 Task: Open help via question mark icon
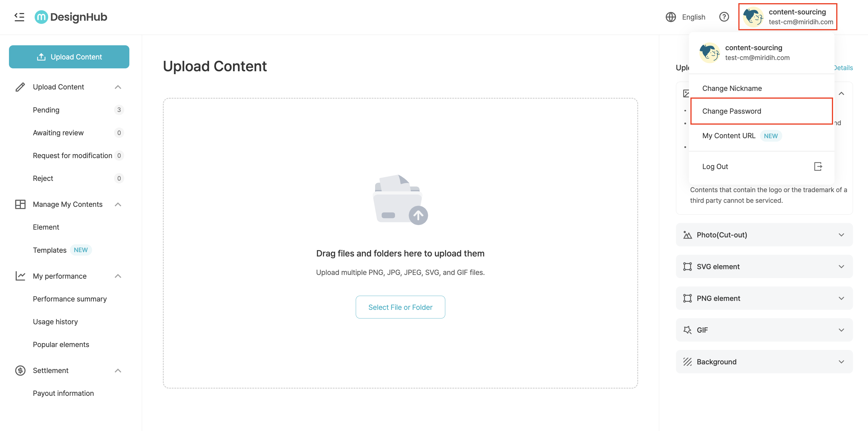coord(724,17)
